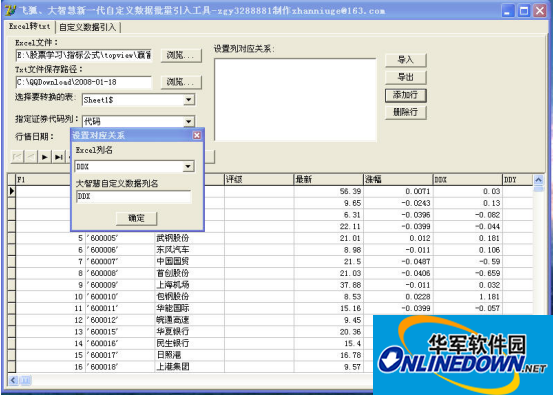This screenshot has height=395, width=553.
Task: Select cell '600010' in the grid
Action: [120, 297]
